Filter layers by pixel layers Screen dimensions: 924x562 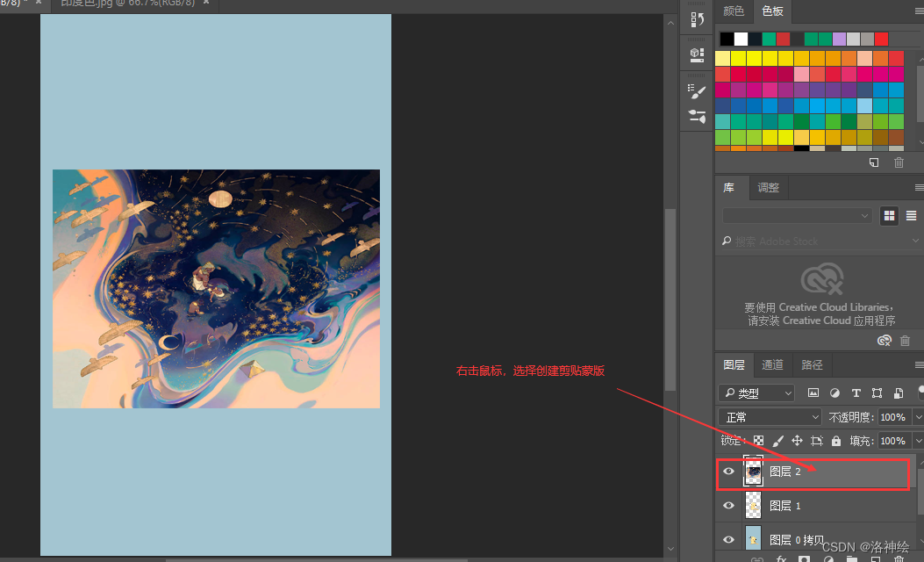pyautogui.click(x=813, y=393)
